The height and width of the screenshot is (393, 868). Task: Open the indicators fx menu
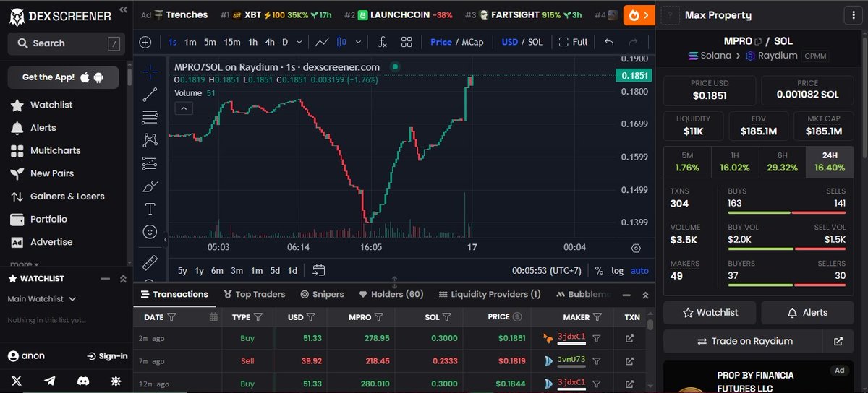(x=382, y=42)
